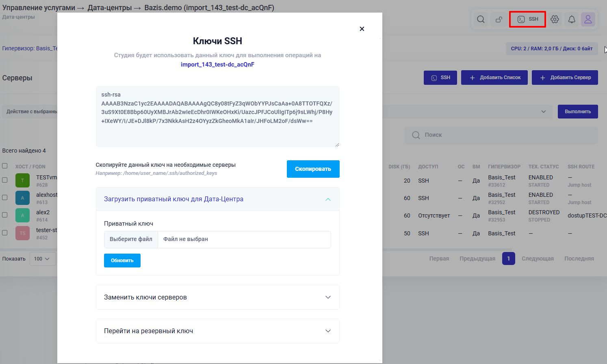
Task: Open the SSH terminal button in top toolbar
Action: pos(527,19)
